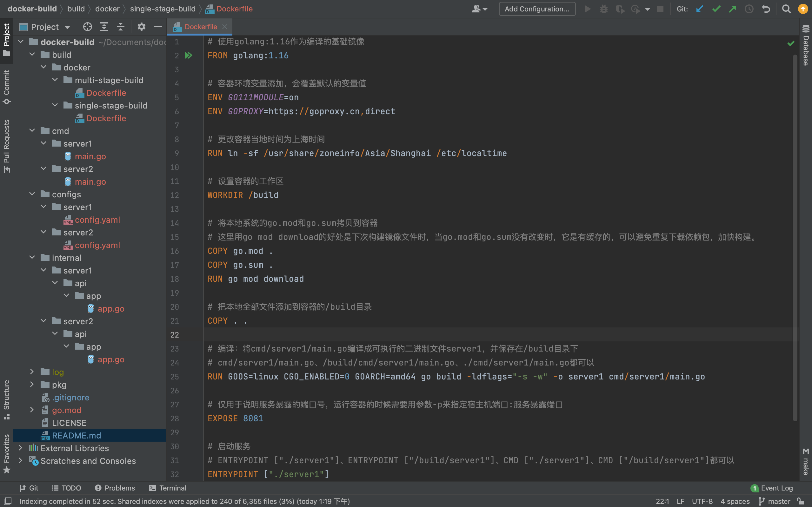Click the Add Configuration button
The height and width of the screenshot is (507, 812).
click(537, 9)
